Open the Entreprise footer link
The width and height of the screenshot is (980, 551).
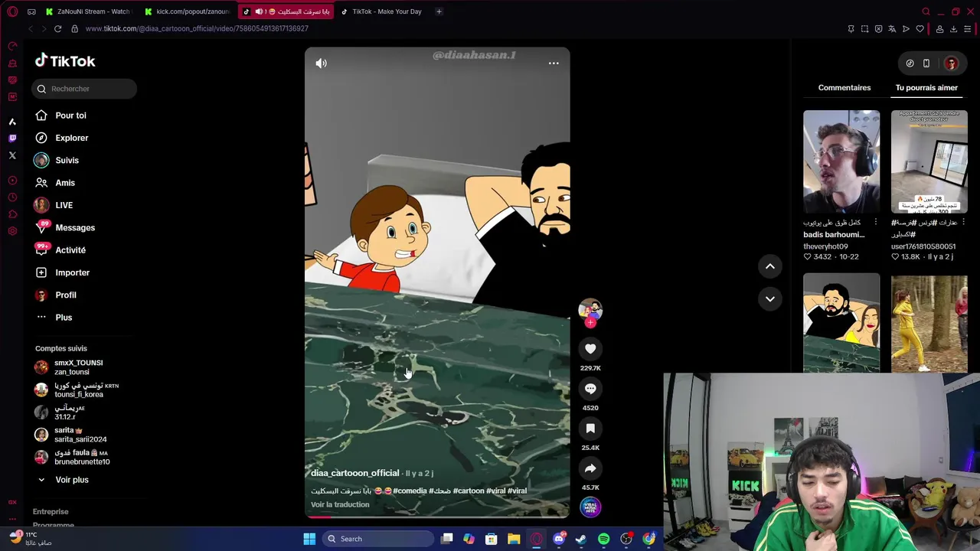(x=51, y=511)
